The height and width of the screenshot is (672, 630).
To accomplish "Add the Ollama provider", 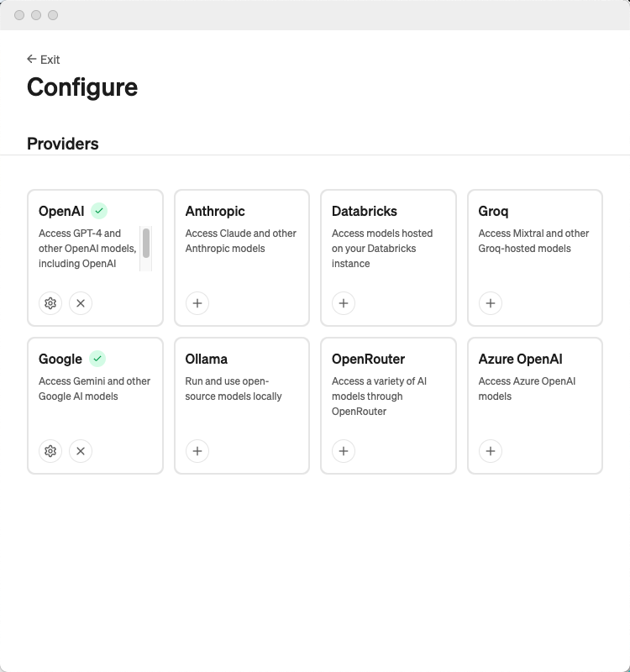I will pos(197,451).
